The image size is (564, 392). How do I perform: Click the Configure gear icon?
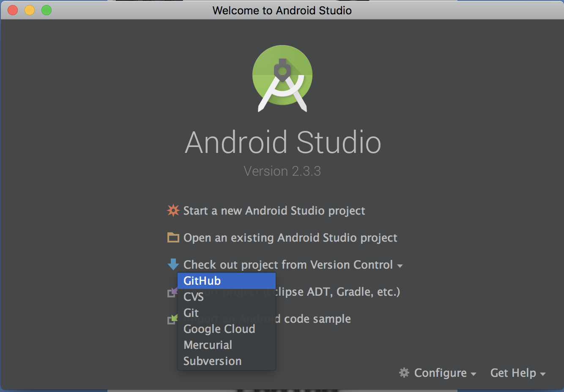404,373
